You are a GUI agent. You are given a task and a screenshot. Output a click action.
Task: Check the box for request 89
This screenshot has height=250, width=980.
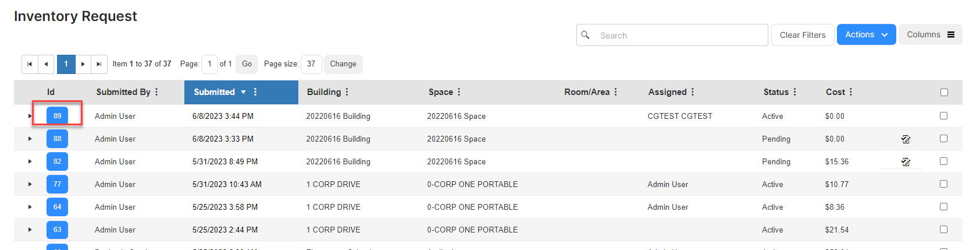(x=943, y=116)
